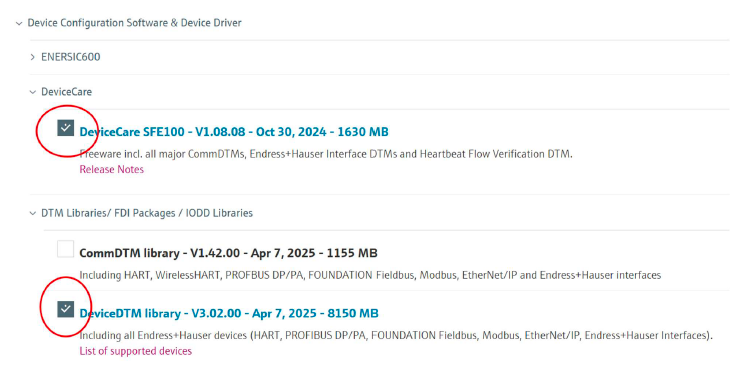
Task: Collapse the DeviceCare section
Action: [x=32, y=92]
